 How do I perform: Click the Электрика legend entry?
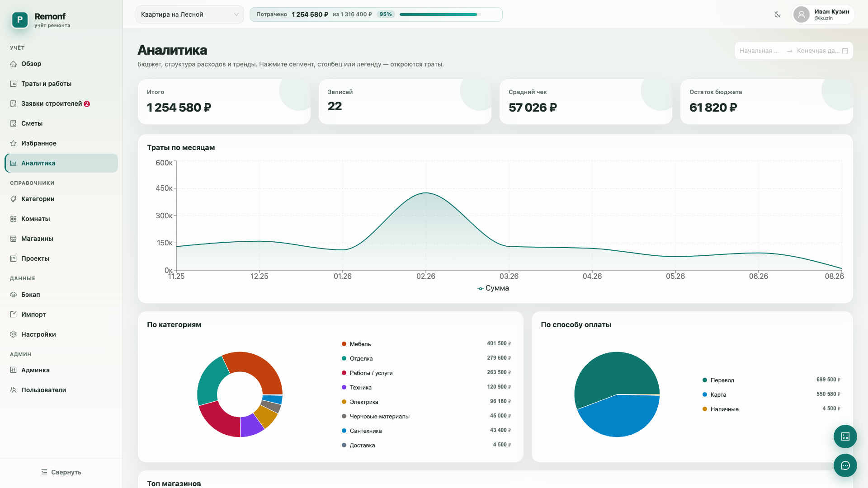(426, 402)
